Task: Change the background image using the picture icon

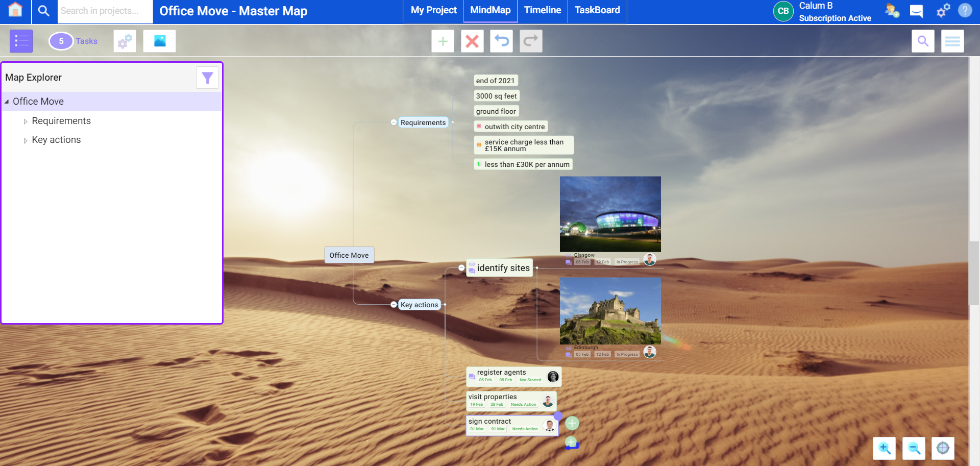Action: (159, 41)
